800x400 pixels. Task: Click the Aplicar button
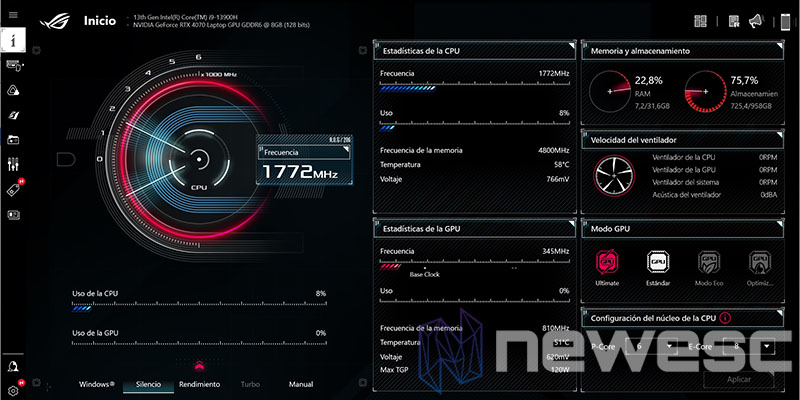point(739,380)
